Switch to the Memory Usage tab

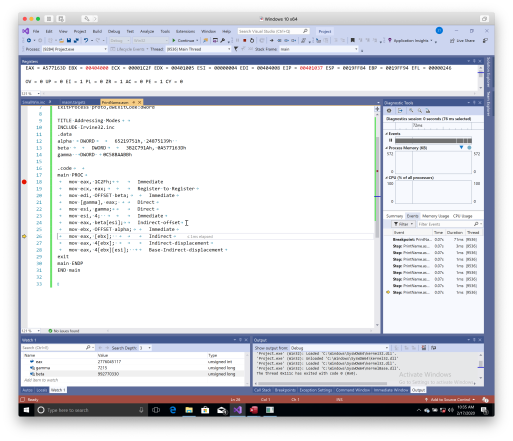(435, 216)
